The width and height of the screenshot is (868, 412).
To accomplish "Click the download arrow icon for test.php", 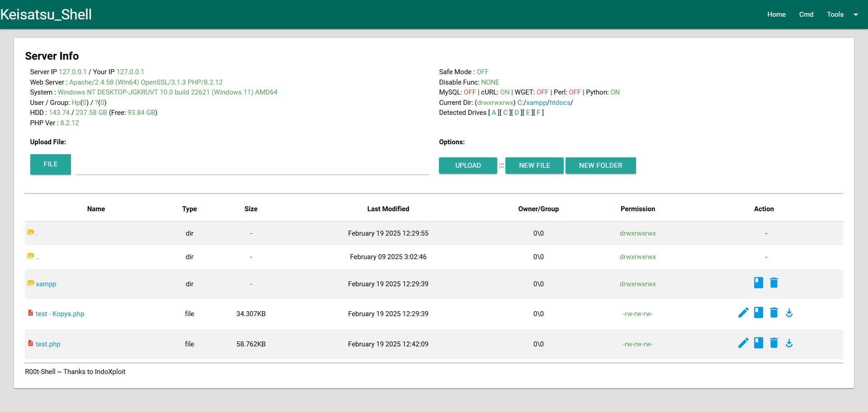I will 789,343.
